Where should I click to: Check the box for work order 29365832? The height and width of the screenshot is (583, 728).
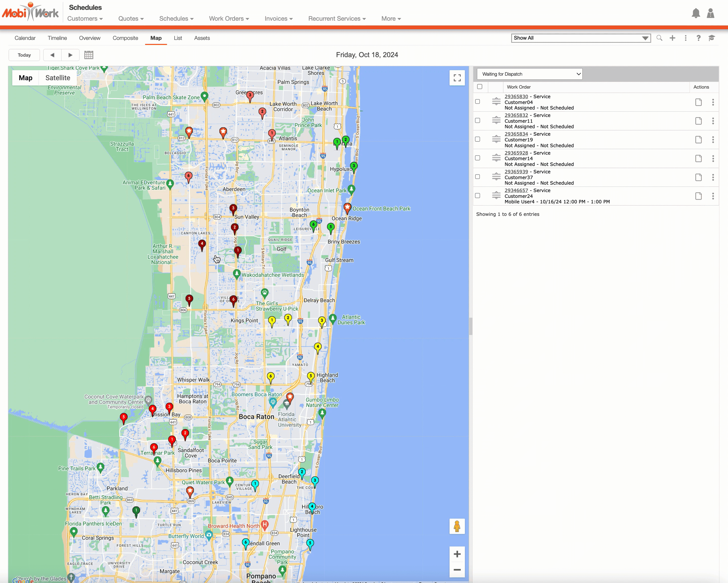point(478,120)
